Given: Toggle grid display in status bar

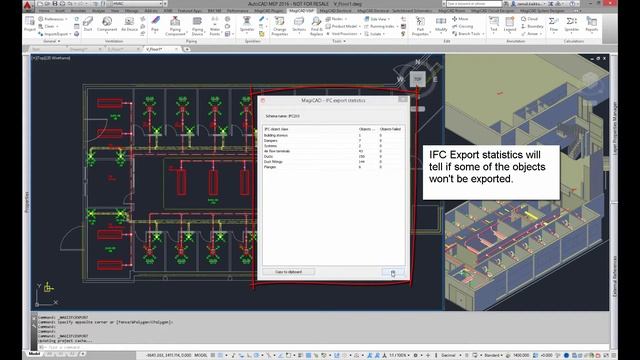Looking at the screenshot, I should click(213, 356).
